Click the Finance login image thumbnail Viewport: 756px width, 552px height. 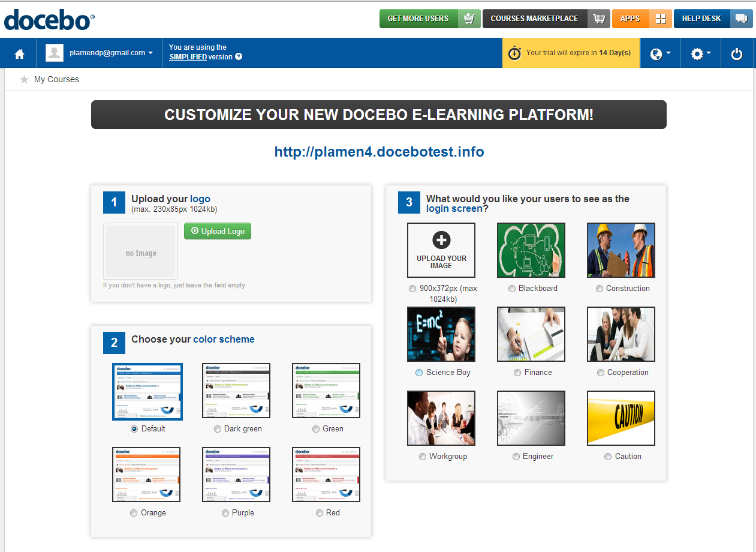pyautogui.click(x=531, y=334)
